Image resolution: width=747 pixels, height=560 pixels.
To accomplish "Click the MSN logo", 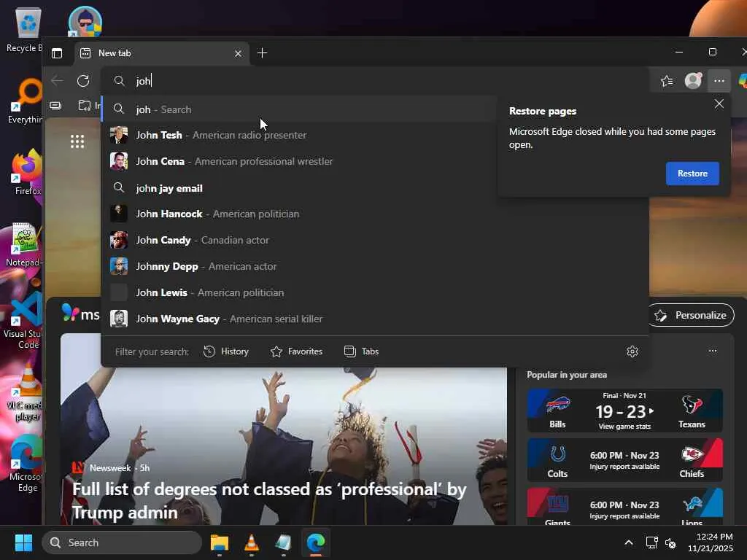I will click(80, 314).
